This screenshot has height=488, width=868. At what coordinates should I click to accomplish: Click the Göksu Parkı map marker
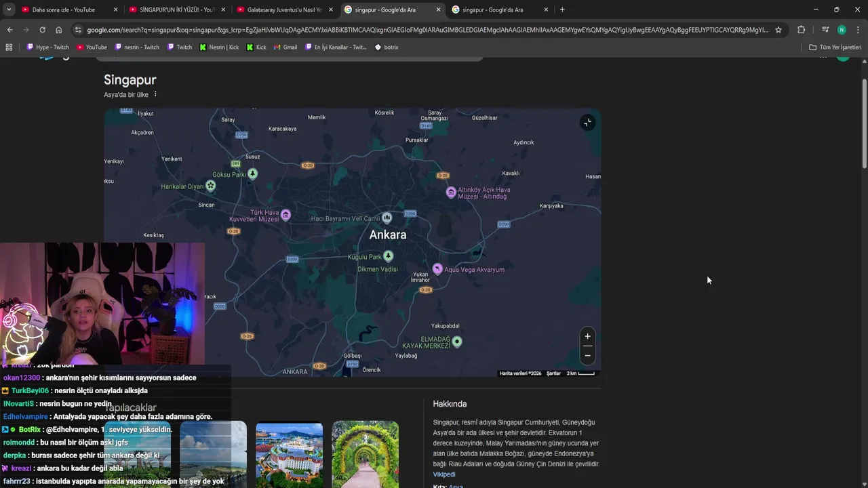pyautogui.click(x=252, y=174)
